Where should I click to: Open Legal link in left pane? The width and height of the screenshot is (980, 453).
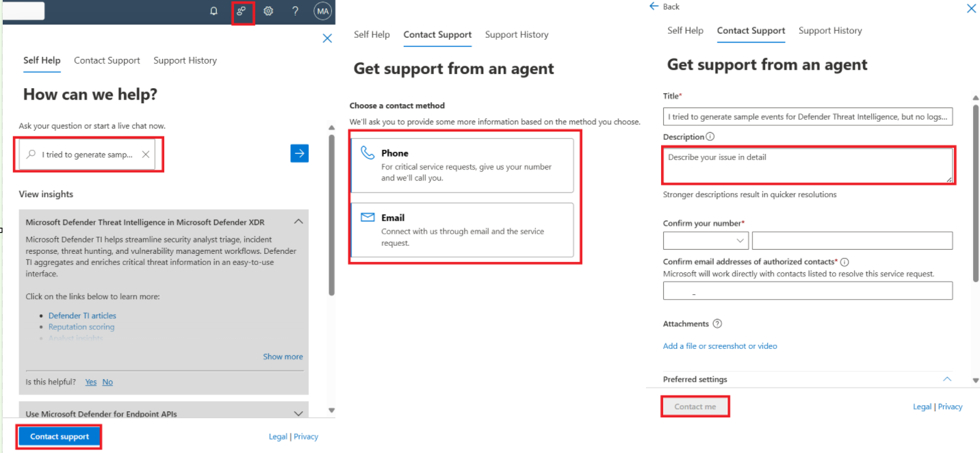coord(278,437)
